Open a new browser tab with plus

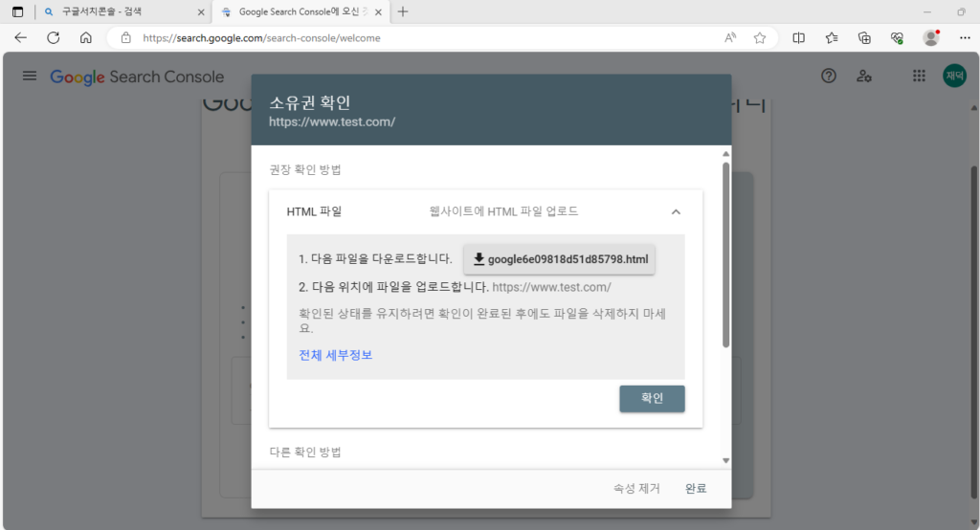click(x=403, y=11)
